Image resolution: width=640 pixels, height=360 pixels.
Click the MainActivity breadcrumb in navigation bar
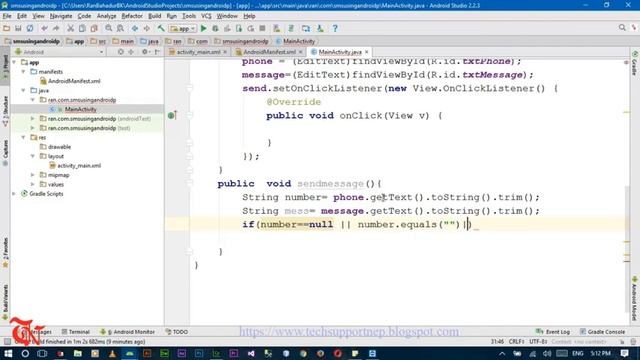[296, 41]
